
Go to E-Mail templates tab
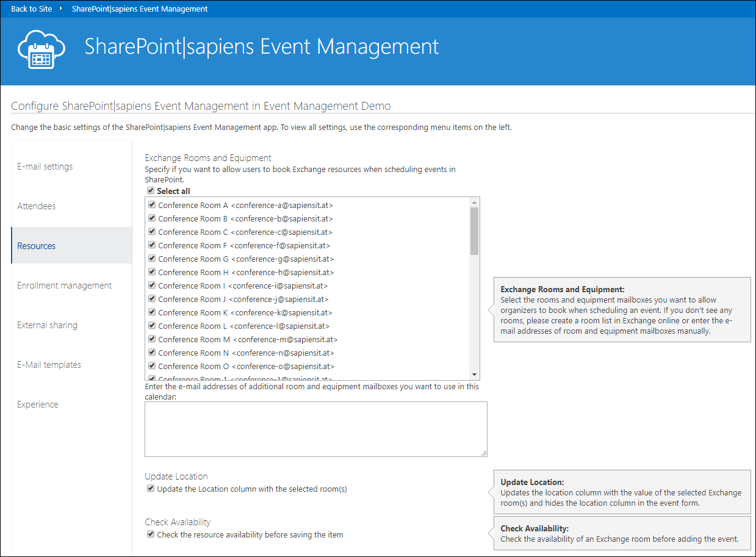(49, 365)
